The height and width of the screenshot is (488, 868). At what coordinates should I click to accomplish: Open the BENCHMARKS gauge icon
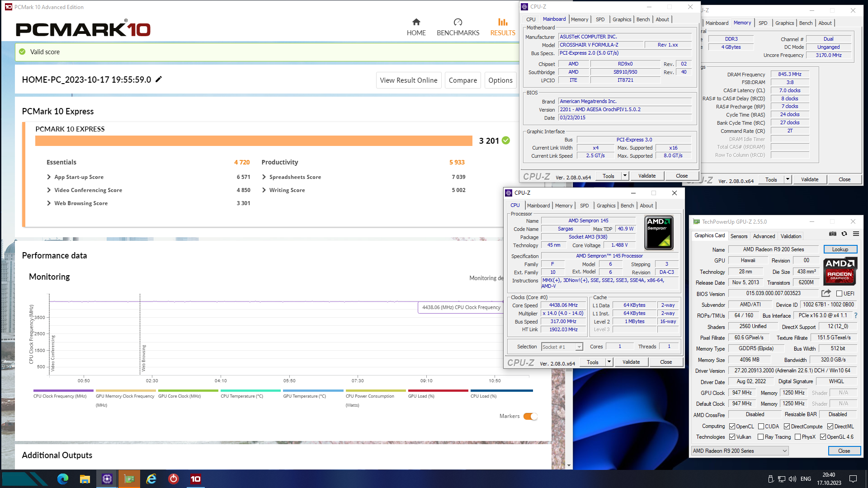coord(458,22)
